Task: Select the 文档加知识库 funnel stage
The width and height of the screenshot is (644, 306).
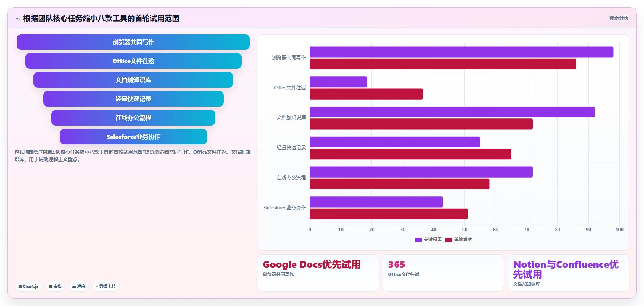Action: click(x=133, y=80)
